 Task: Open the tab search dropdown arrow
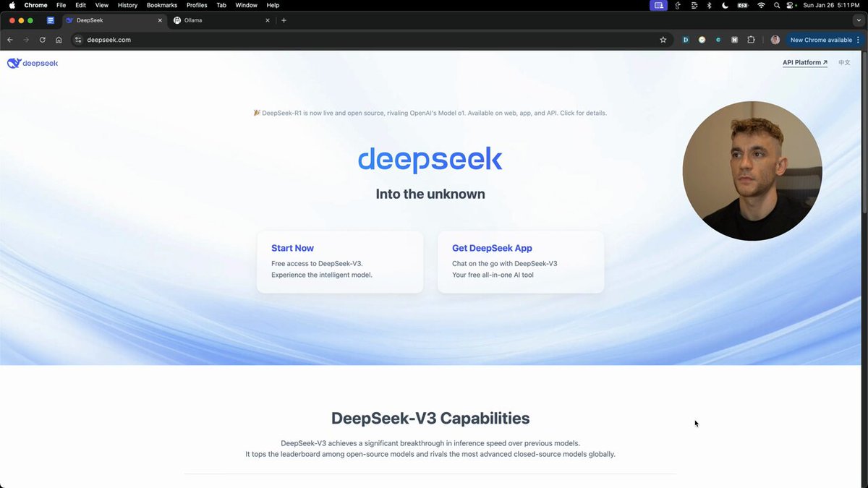pyautogui.click(x=859, y=20)
